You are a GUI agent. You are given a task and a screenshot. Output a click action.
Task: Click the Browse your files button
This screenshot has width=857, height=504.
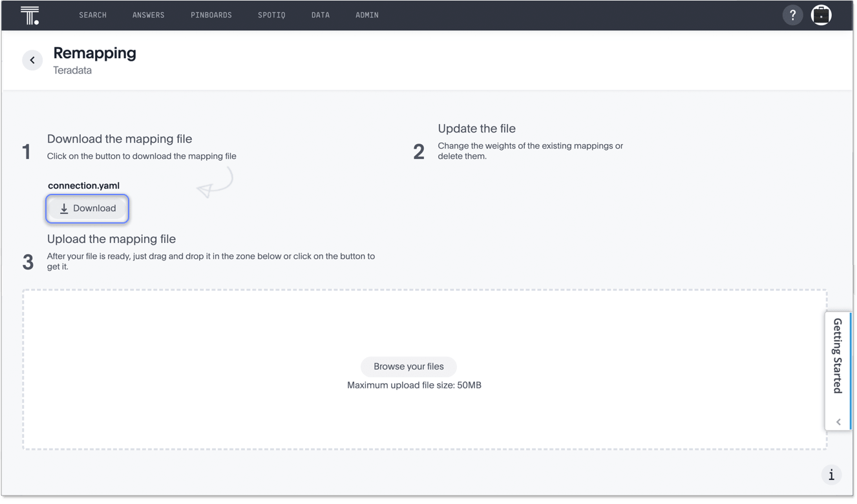click(408, 366)
